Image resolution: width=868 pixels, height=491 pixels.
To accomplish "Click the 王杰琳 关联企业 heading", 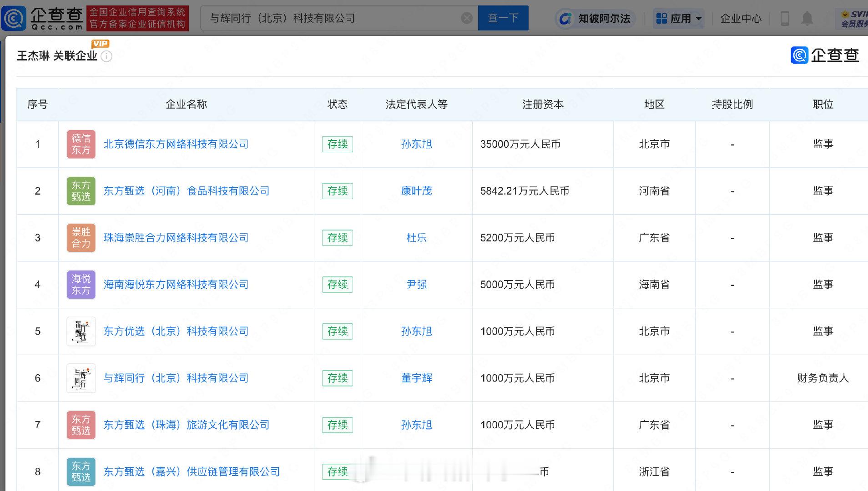I will 57,56.
